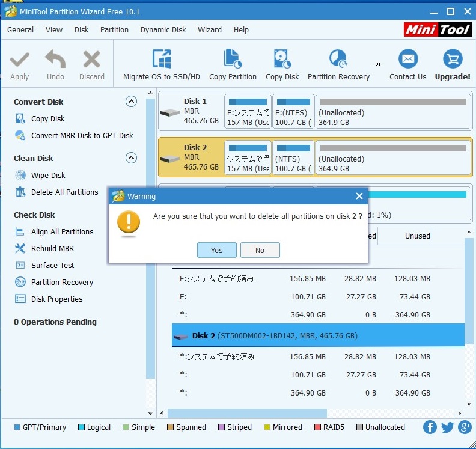
Task: Collapse the Convert Disk section
Action: (x=131, y=102)
